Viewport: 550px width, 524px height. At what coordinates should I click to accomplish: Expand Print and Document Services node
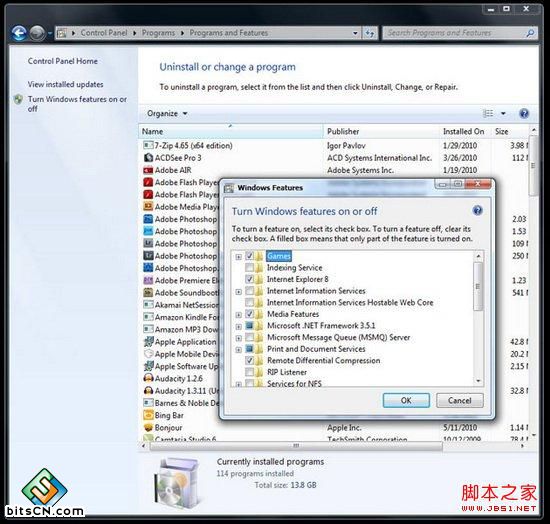[239, 349]
